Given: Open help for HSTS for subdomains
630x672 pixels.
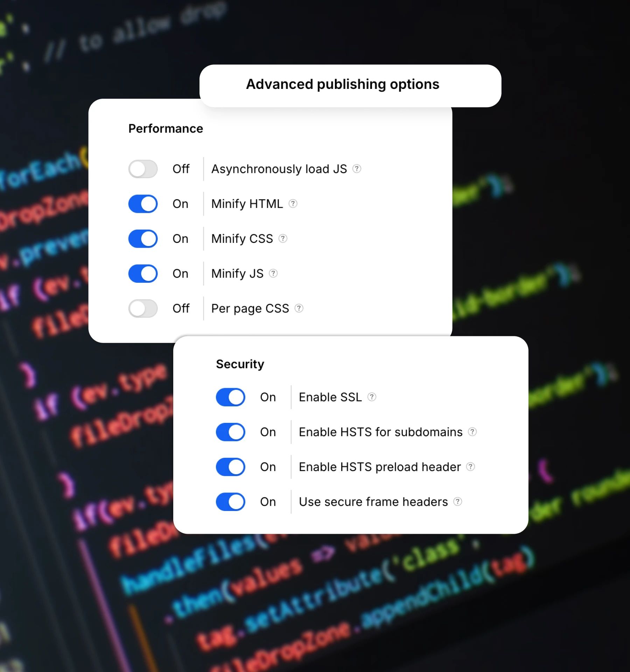Looking at the screenshot, I should click(x=472, y=432).
